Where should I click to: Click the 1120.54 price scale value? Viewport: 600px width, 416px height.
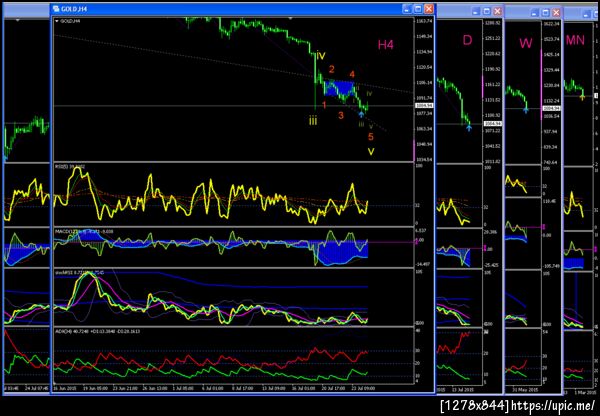(424, 67)
